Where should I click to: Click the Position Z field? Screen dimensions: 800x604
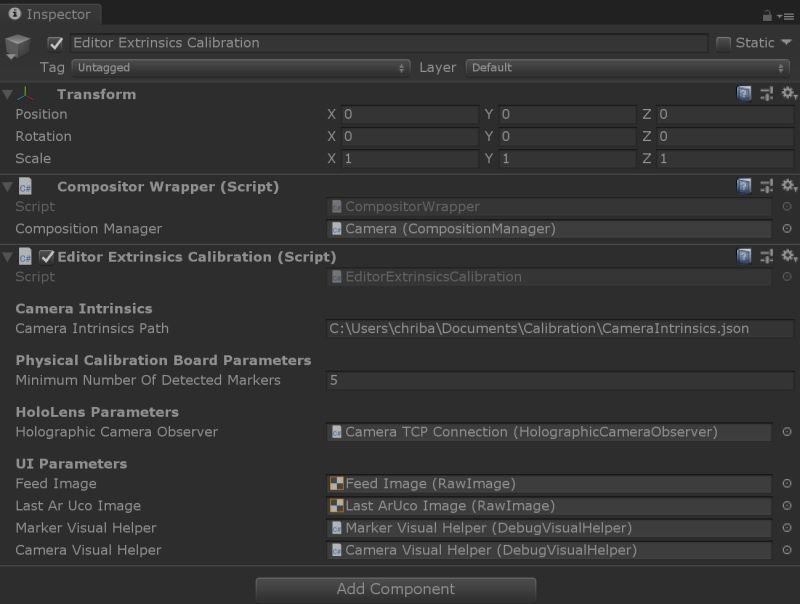tap(725, 114)
